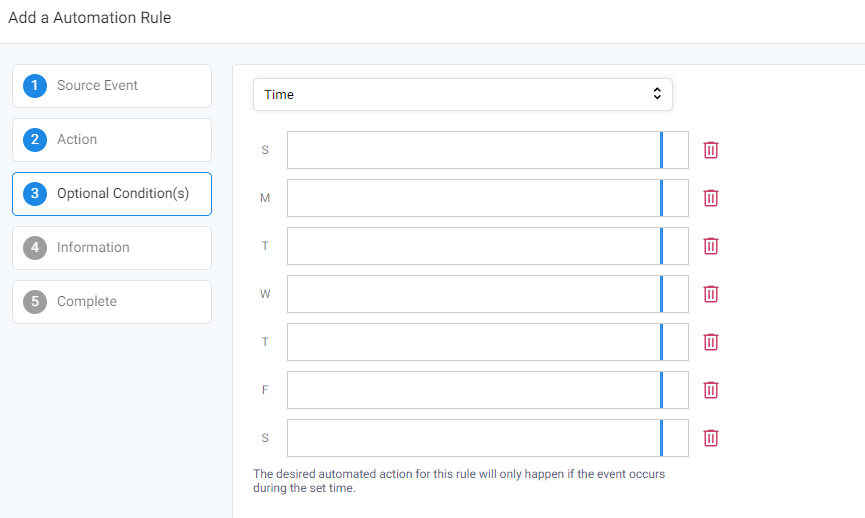Remove the Saturday time range row
Screen dimensions: 865x518
(x=711, y=438)
